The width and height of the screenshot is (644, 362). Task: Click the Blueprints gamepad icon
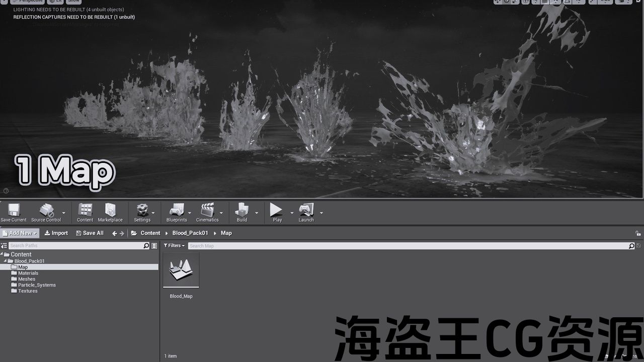[177, 210]
